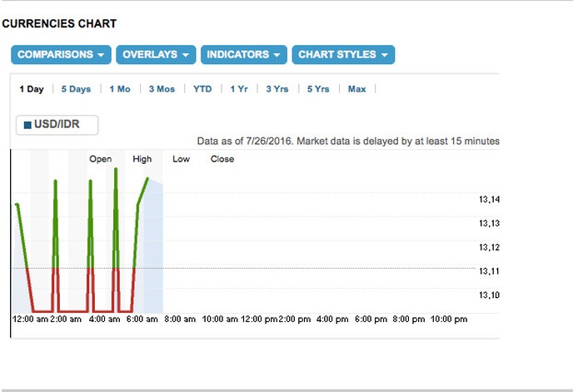Expand the Chart Styles dropdown

point(343,54)
